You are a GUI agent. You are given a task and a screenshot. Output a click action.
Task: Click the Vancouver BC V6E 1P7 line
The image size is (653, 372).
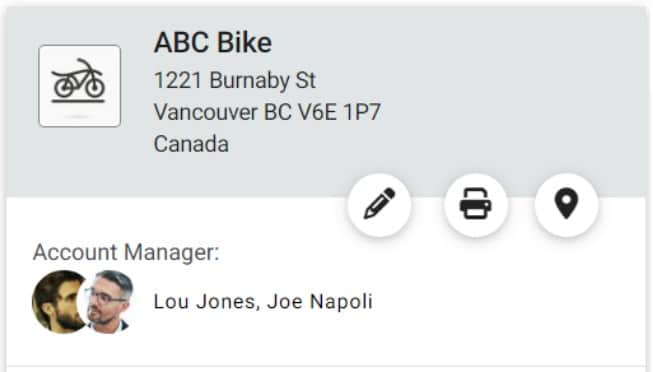pyautogui.click(x=267, y=112)
